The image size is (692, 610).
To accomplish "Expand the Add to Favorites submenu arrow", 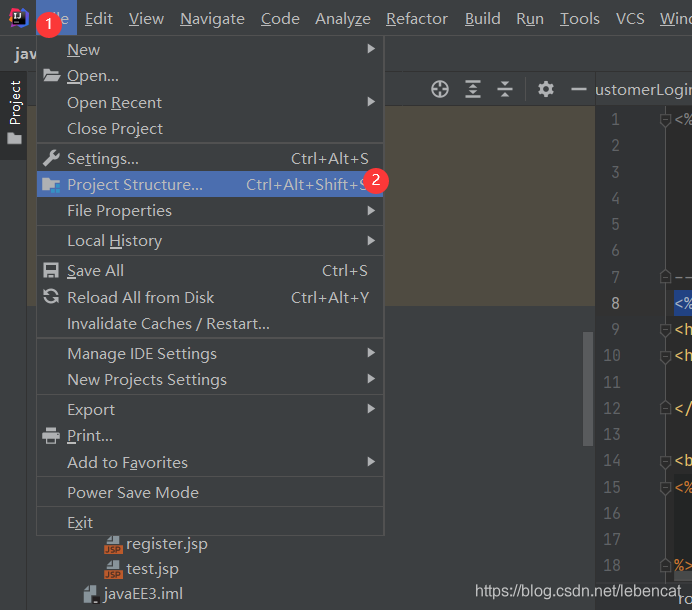I will pyautogui.click(x=371, y=462).
